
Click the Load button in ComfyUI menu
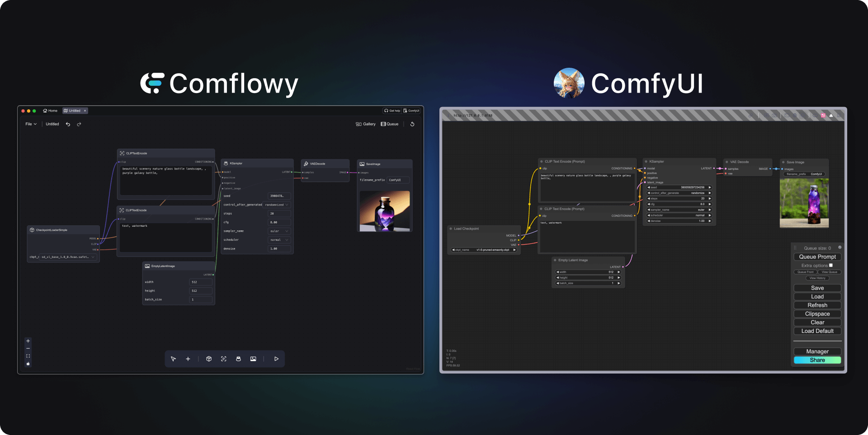[x=817, y=296]
